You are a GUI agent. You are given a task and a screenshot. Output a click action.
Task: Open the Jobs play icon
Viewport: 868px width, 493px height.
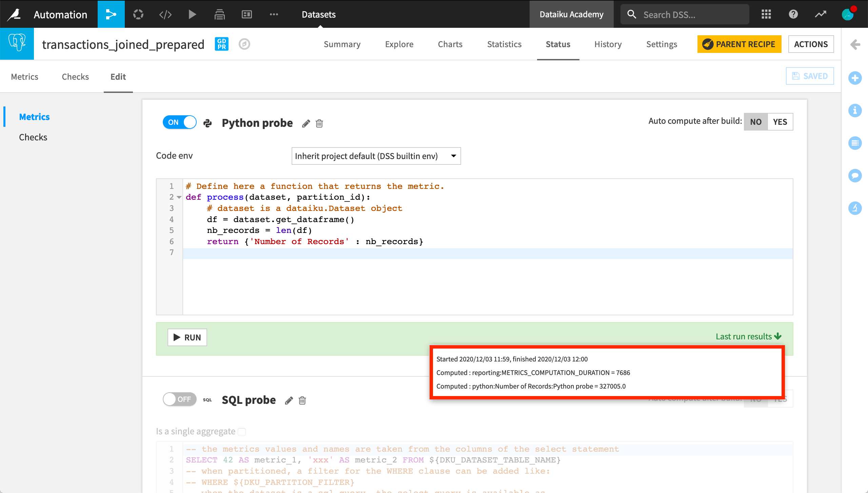(192, 14)
